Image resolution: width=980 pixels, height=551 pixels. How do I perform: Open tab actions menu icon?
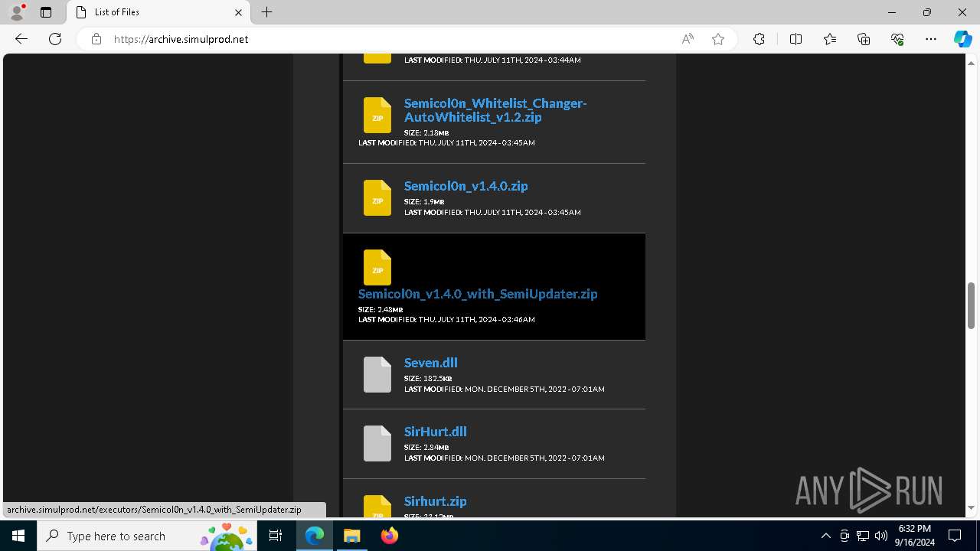46,12
